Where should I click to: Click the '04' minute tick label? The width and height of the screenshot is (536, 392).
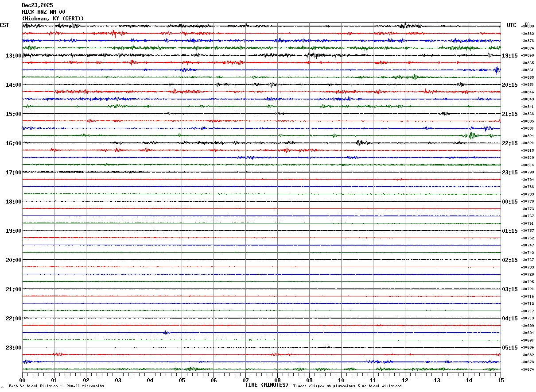(x=150, y=380)
